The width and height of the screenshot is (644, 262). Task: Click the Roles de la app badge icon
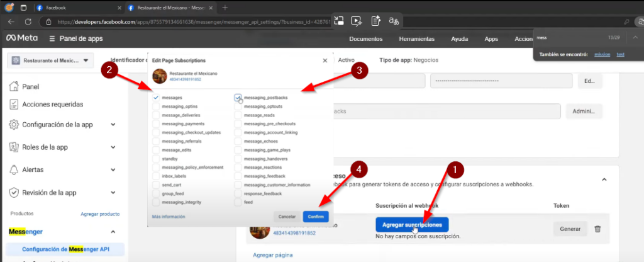tap(14, 147)
